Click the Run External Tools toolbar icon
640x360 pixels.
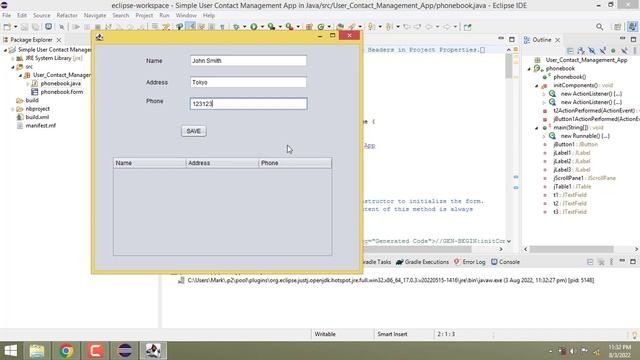tap(289, 27)
